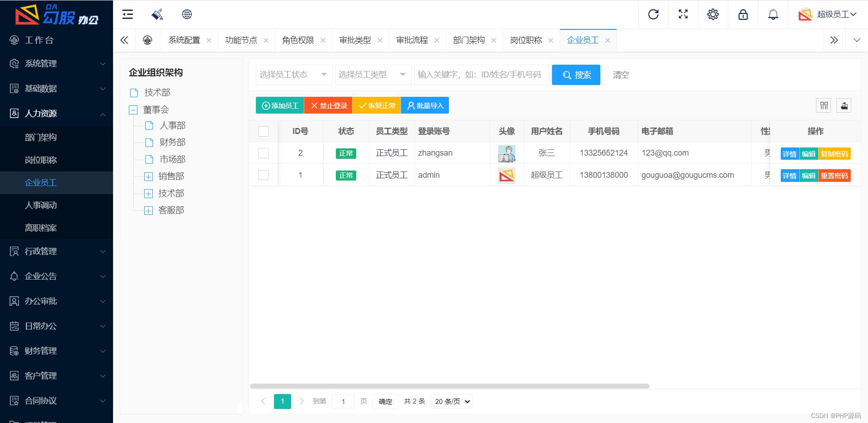Close the 部门架构 tab
Viewport: 868px width, 423px height.
tap(494, 40)
